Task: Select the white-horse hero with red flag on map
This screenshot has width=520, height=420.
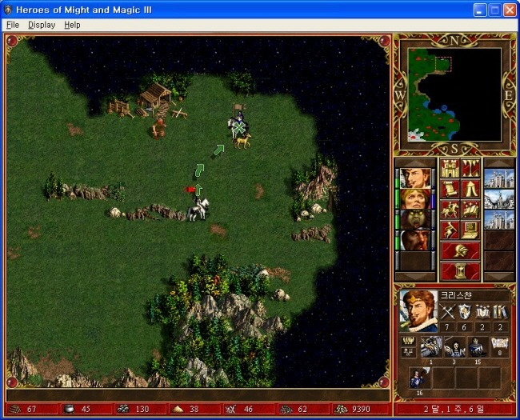Action: pos(198,208)
